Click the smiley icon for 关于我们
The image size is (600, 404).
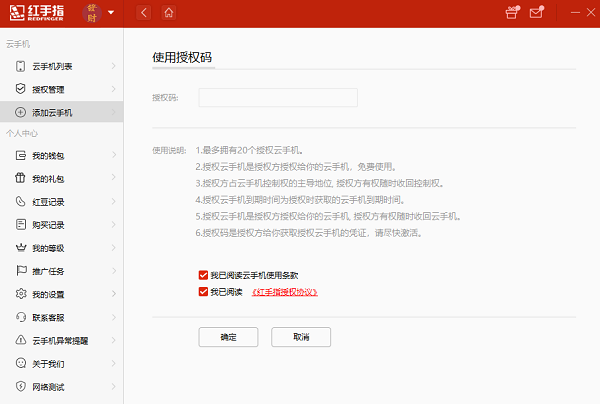tap(21, 363)
